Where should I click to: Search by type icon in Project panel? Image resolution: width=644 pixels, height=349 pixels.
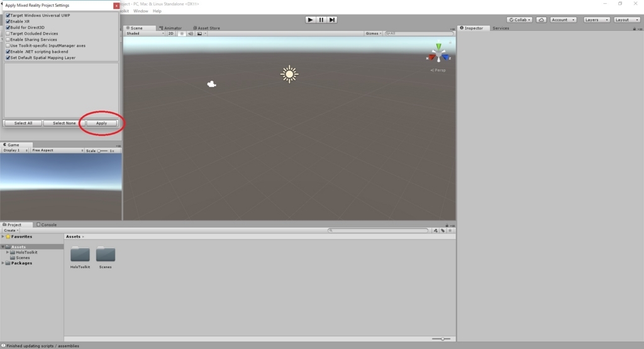click(x=435, y=231)
